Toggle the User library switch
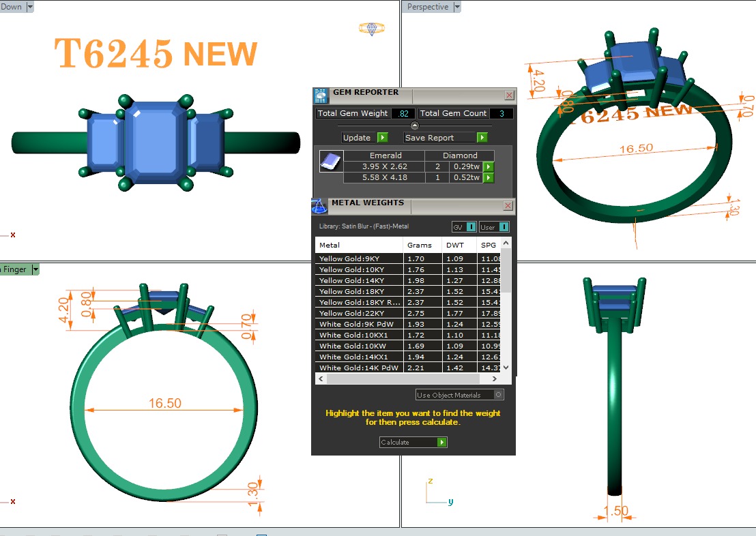 click(504, 227)
